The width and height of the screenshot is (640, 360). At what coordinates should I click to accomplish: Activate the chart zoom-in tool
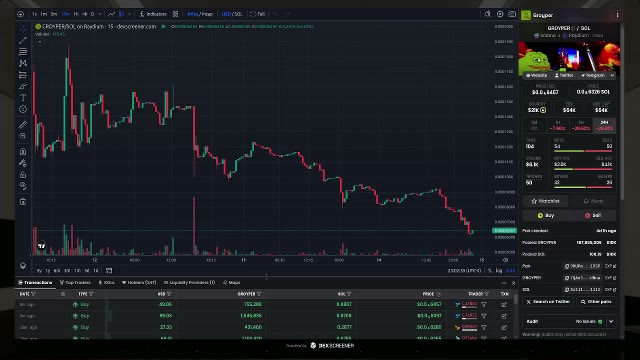coord(23,136)
